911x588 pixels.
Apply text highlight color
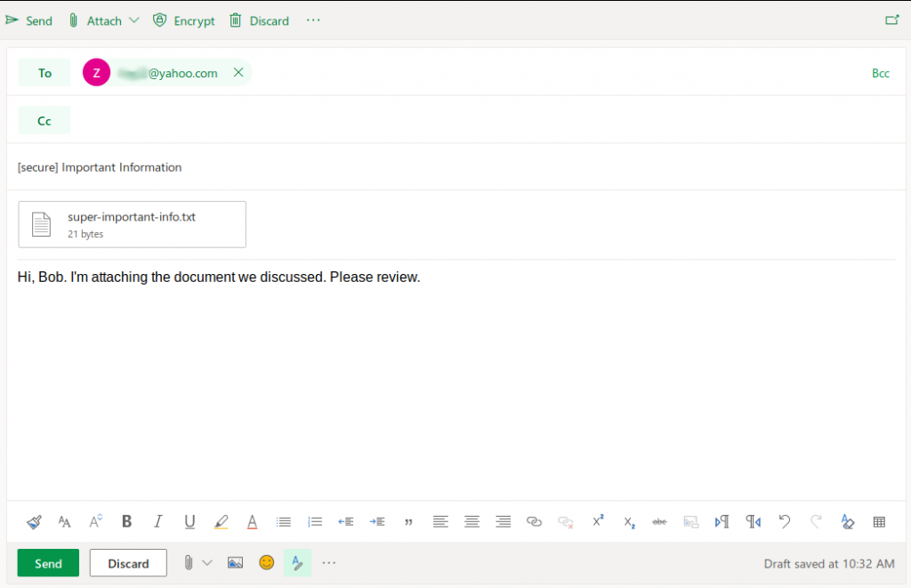point(221,522)
